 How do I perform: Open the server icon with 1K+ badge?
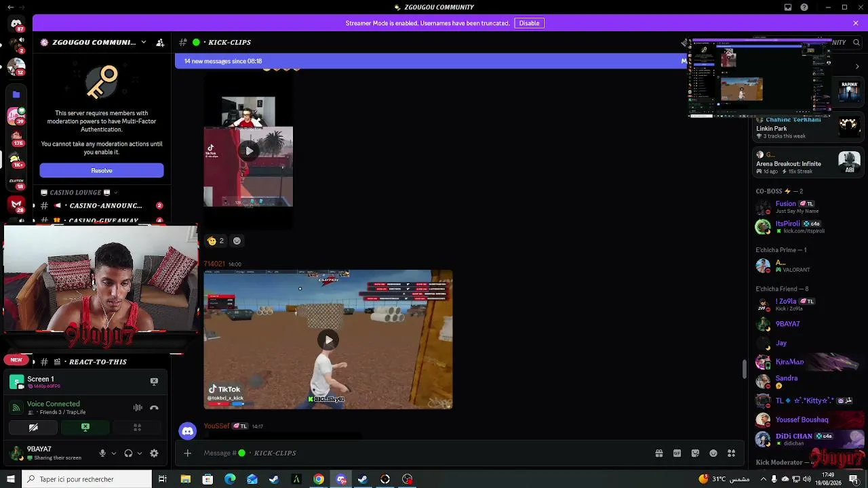[16, 160]
